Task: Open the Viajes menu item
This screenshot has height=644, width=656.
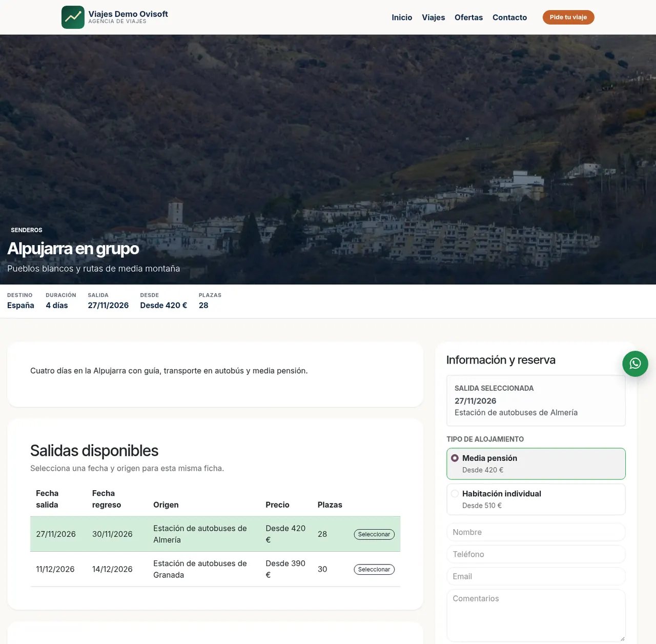Action: point(434,17)
